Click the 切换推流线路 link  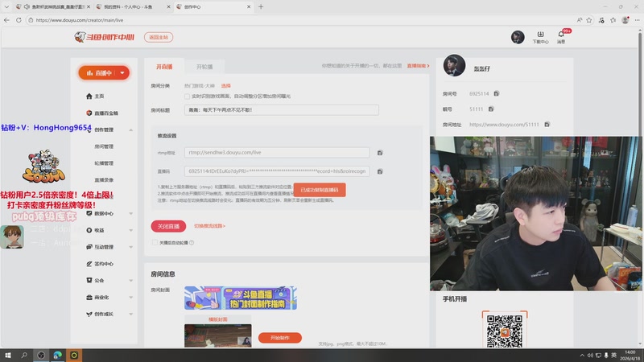coord(209,226)
